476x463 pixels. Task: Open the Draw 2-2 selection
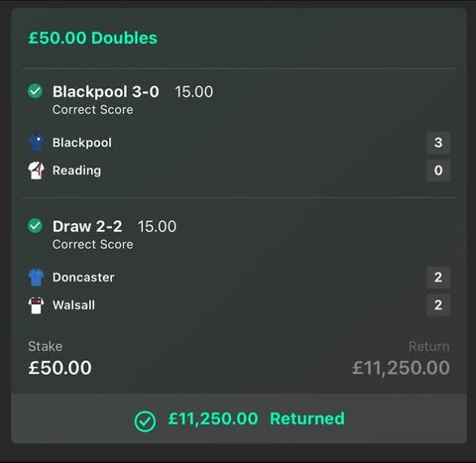point(87,226)
